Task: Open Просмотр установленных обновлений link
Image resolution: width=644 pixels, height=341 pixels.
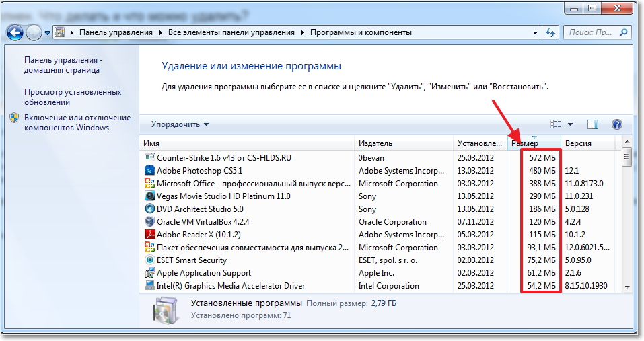Action: click(73, 97)
